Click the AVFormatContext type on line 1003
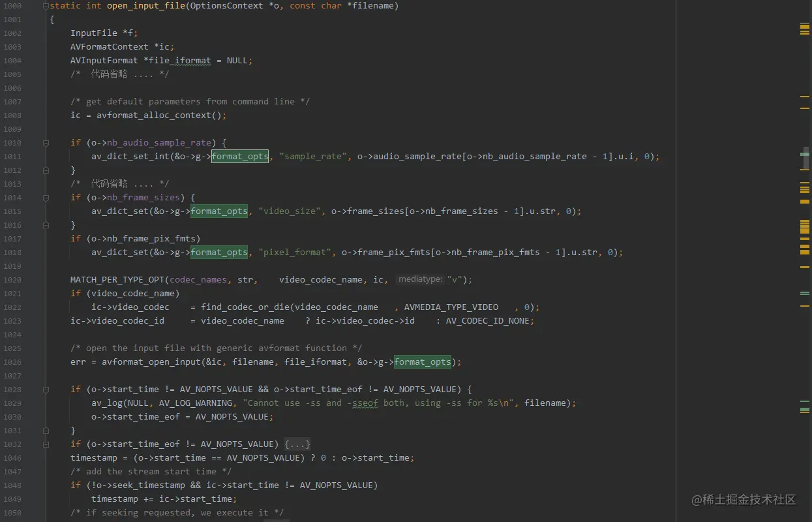Screen dimensions: 812x522 [x=110, y=47]
